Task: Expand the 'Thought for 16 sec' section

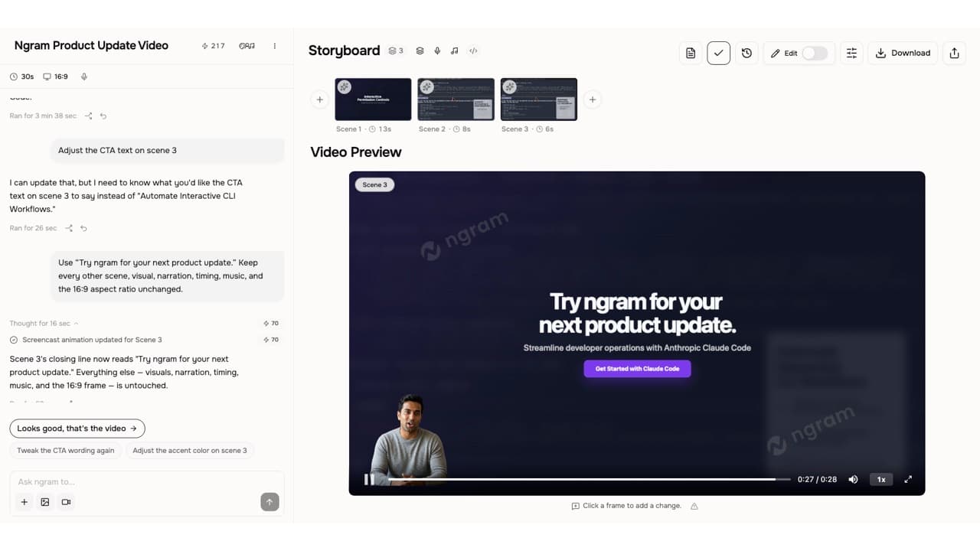Action: [x=44, y=324]
